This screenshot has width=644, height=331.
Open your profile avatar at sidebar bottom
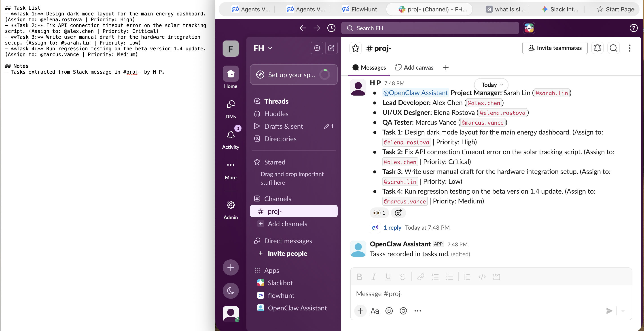click(x=231, y=314)
